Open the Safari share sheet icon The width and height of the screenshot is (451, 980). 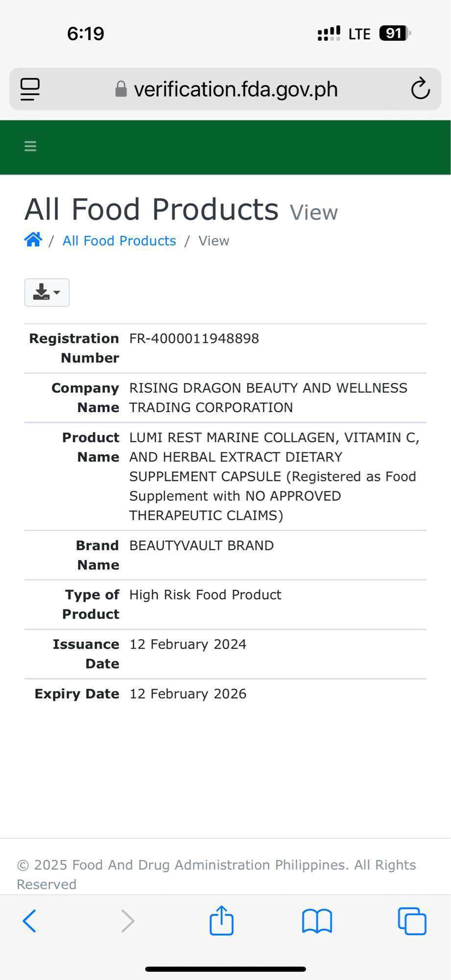221,920
